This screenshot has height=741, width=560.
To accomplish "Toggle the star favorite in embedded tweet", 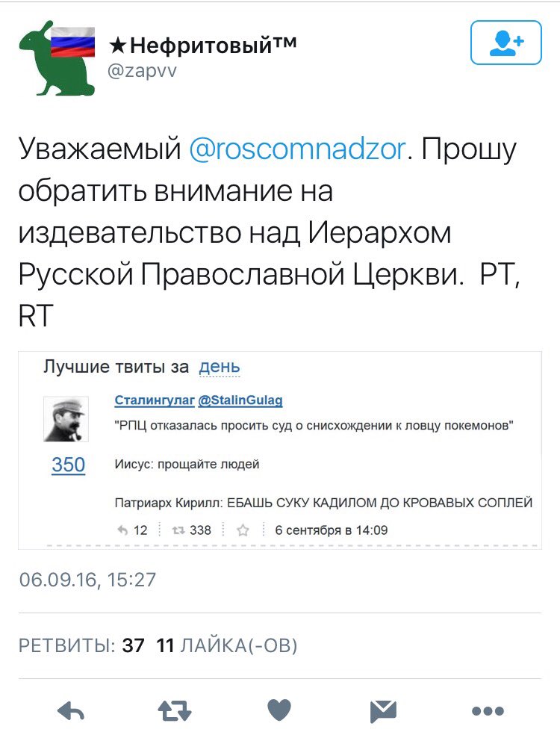I will click(243, 530).
